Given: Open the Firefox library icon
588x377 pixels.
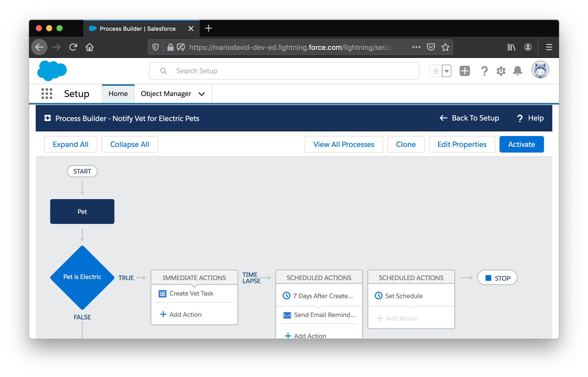Looking at the screenshot, I should pos(511,47).
